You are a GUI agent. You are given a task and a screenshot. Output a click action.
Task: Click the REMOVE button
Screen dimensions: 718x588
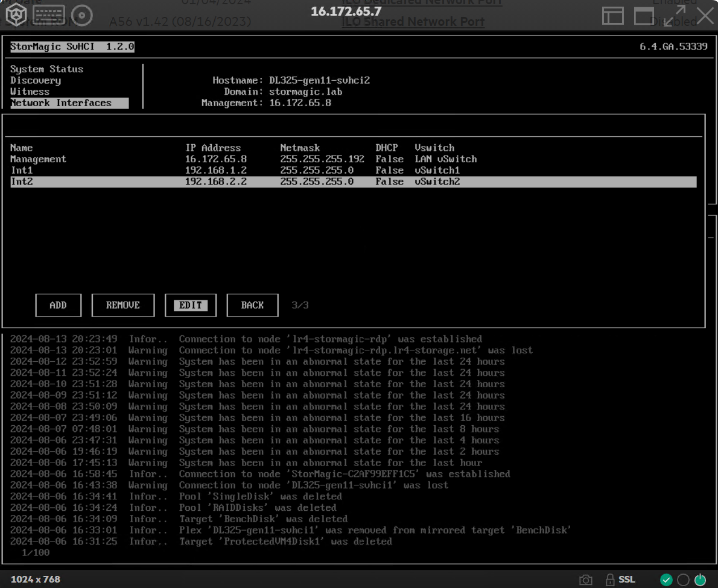point(122,305)
